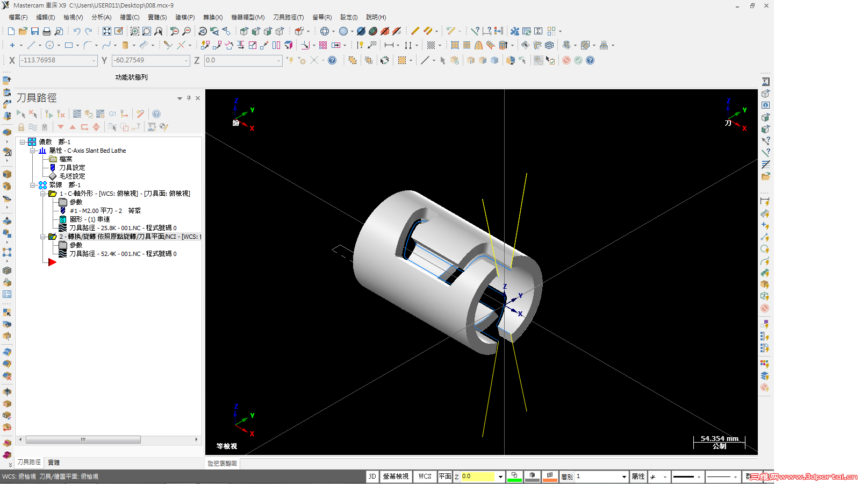Viewport: 868px width, 484px height.
Task: Click the Unzoom 50% magnifier icon
Action: coord(175,31)
